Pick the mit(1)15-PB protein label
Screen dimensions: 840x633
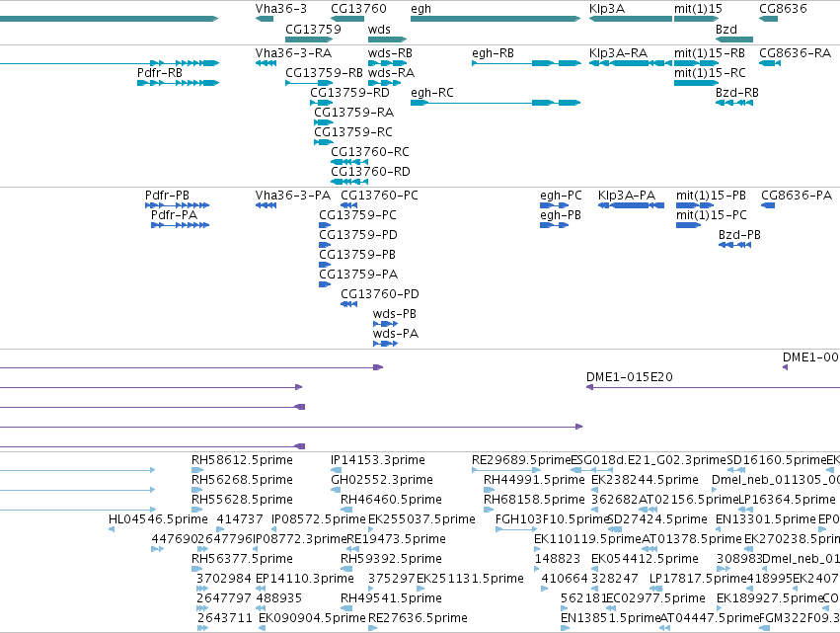coord(711,196)
